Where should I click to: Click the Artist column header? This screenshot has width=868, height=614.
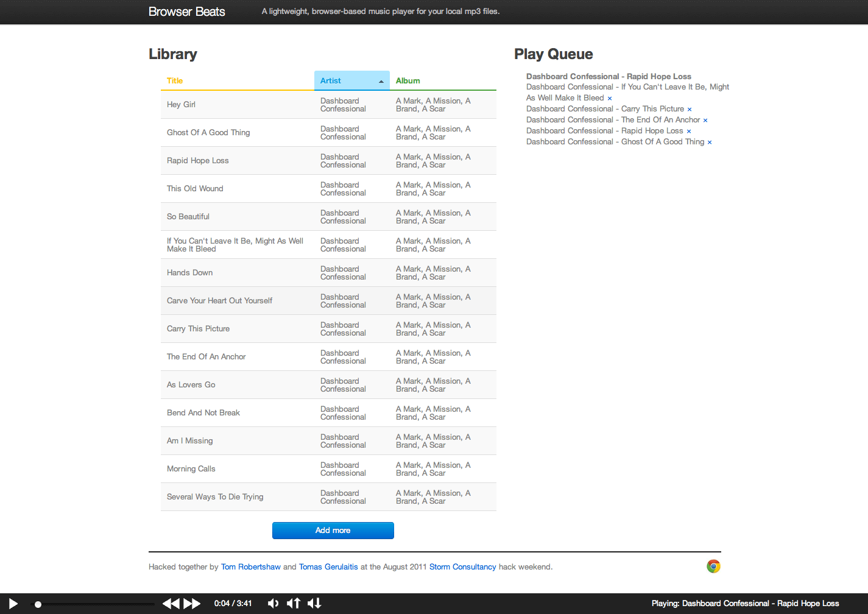tap(351, 80)
